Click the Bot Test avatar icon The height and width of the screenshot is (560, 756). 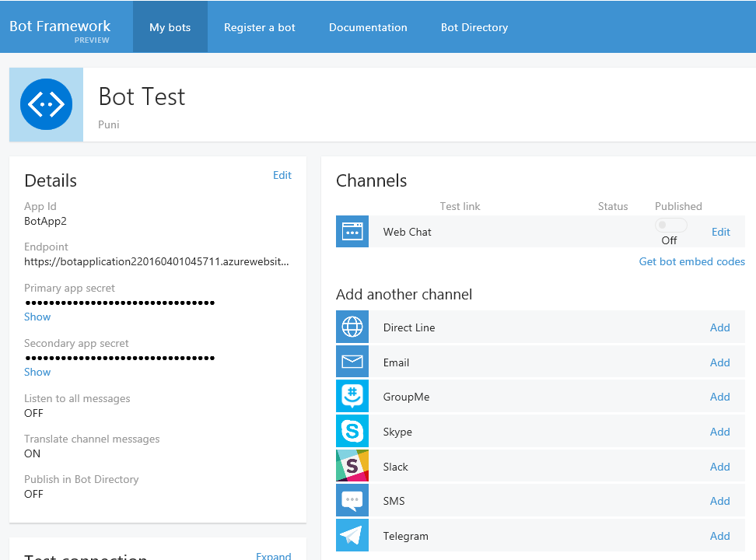coord(47,104)
